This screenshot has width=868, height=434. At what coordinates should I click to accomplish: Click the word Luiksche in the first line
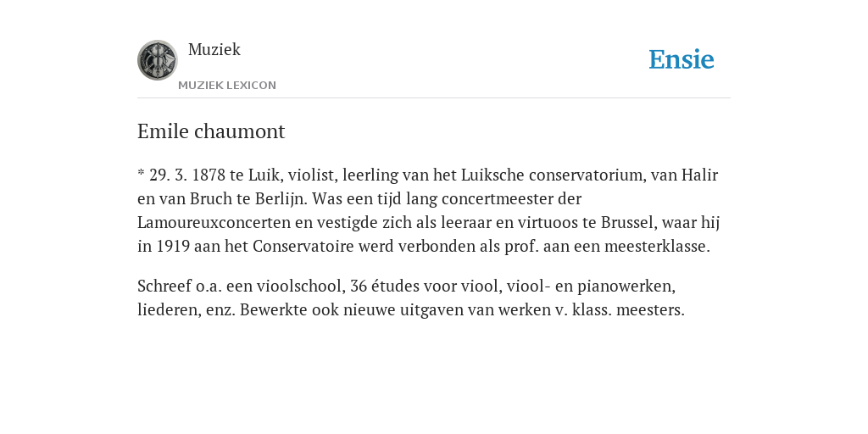pyautogui.click(x=492, y=175)
